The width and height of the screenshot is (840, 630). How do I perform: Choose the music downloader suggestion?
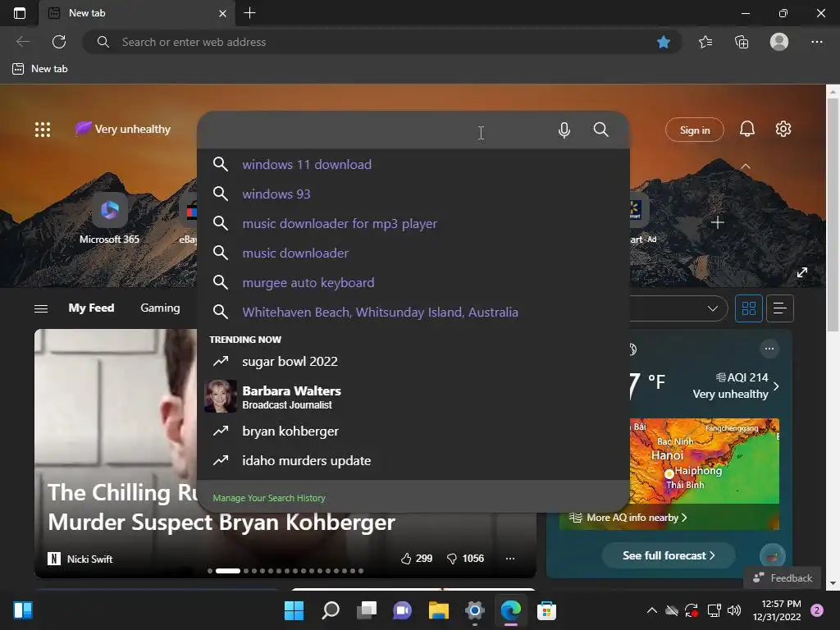coord(413,253)
